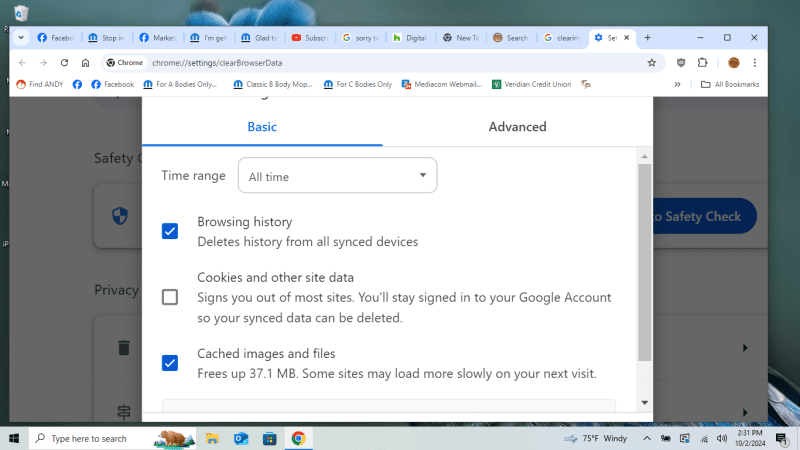The height and width of the screenshot is (450, 800).
Task: Click the Home button in Chrome toolbar
Action: pyautogui.click(x=85, y=62)
